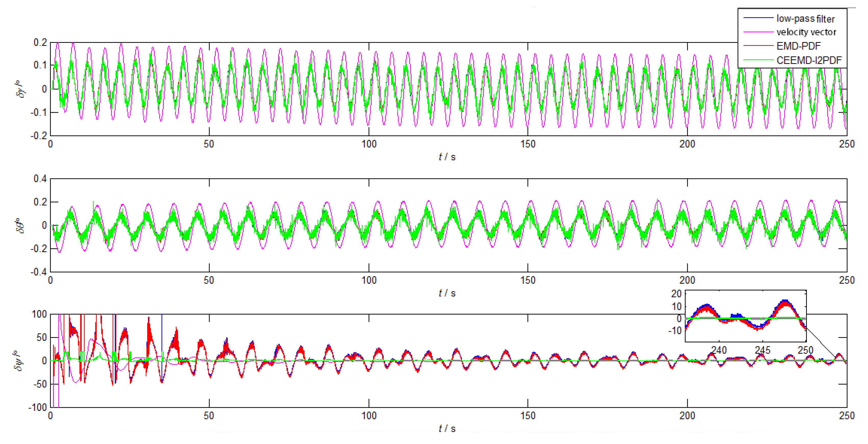Click the bottom plot's t / s axis label
Screen dimensions: 868x444
[x=447, y=428]
